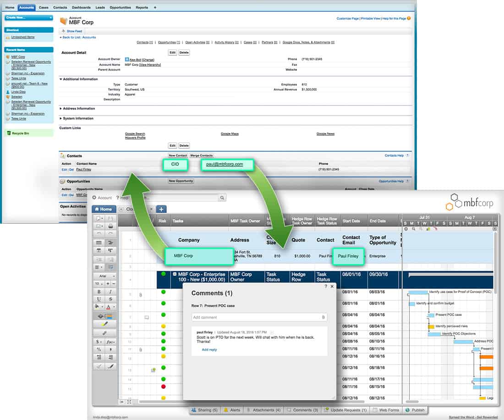This screenshot has height=420, width=504.
Task: Click the Add comment input field
Action: pos(259,317)
